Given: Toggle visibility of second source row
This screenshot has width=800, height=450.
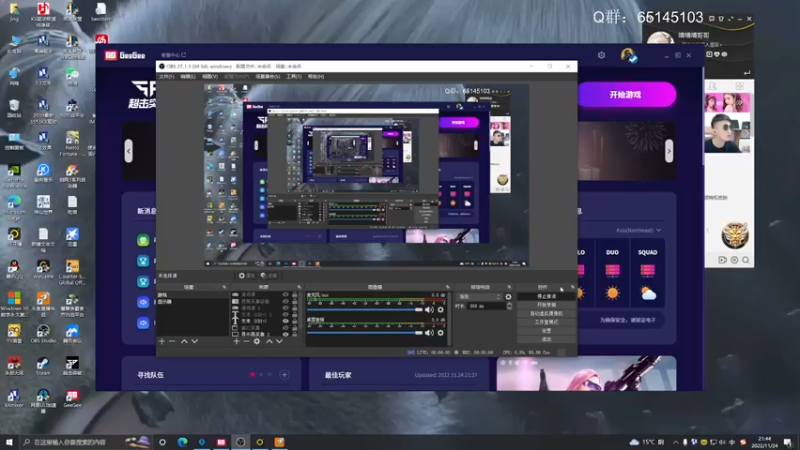Looking at the screenshot, I should [286, 301].
